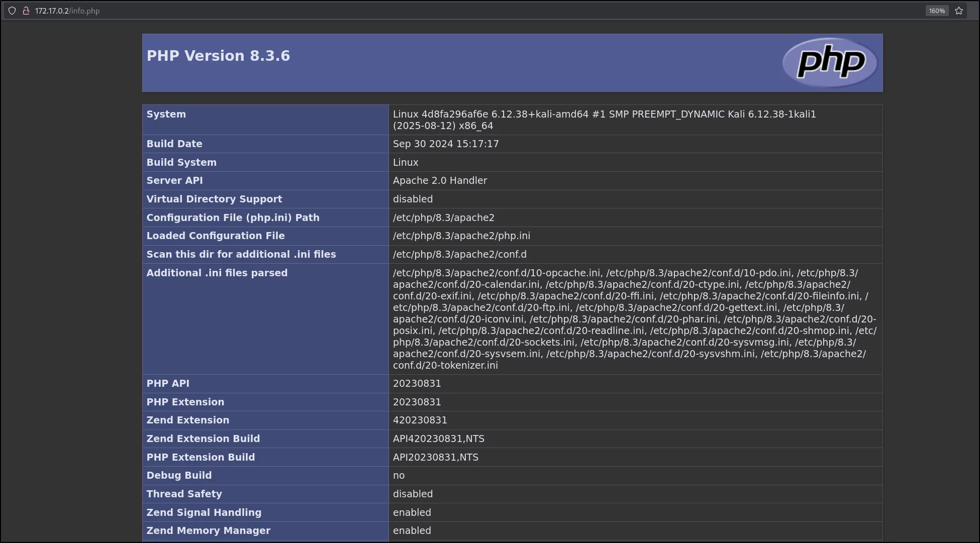
Task: Click the 'Zend Extension' label
Action: pos(188,420)
